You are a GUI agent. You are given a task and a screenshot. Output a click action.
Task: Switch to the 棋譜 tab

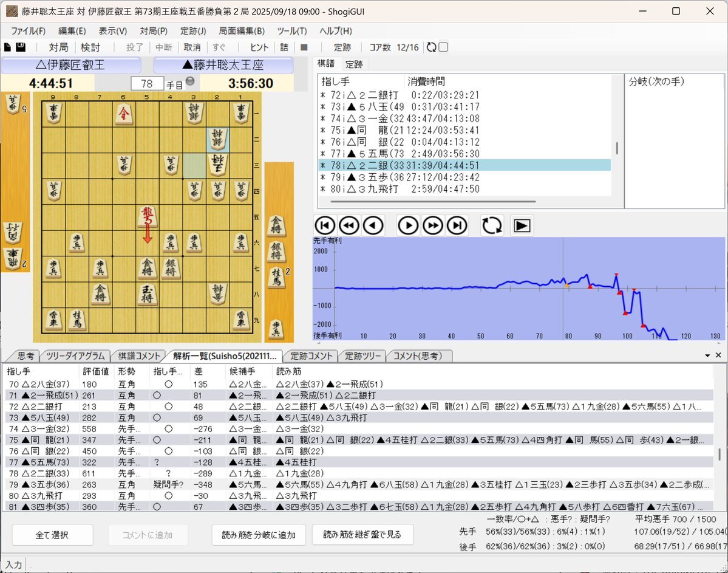pos(326,64)
